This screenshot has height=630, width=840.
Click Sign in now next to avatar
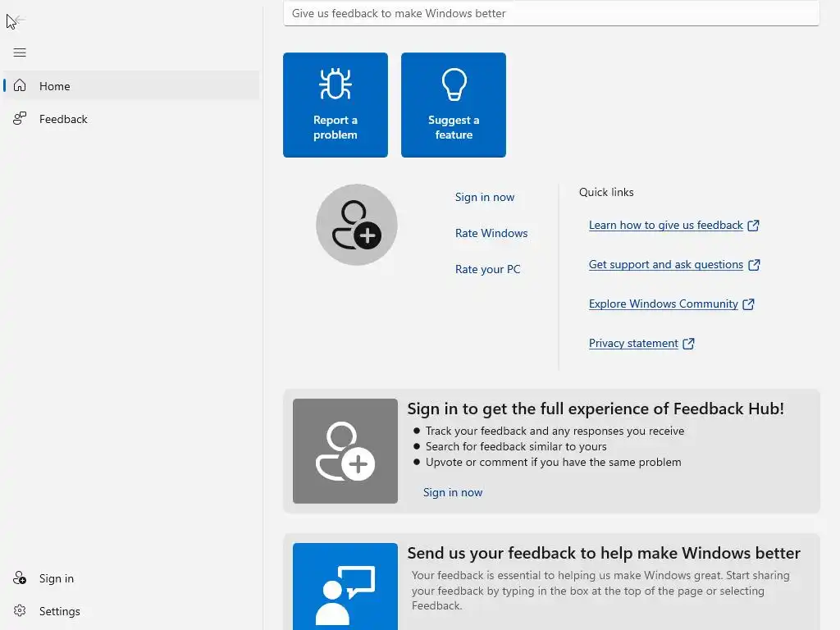[x=485, y=197]
